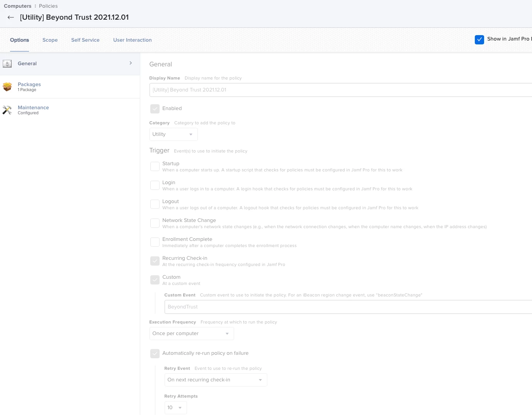Toggle the Custom trigger checkbox

coord(155,280)
